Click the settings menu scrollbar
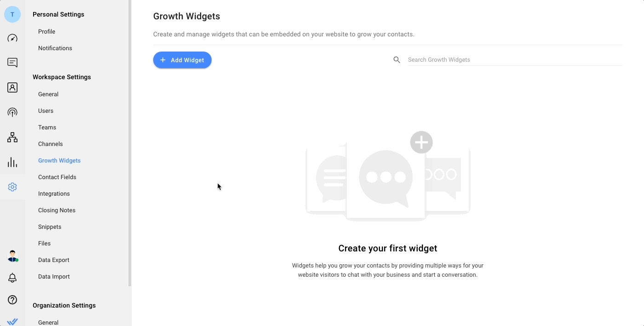Image resolution: width=644 pixels, height=326 pixels. tap(130, 143)
